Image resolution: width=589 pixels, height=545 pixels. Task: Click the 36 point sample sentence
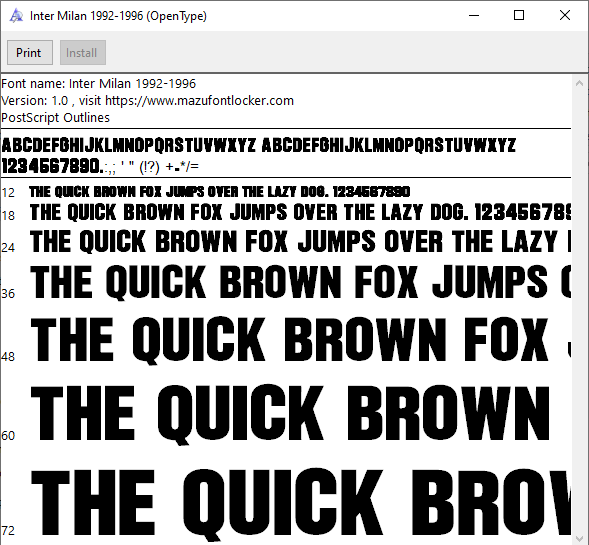[x=300, y=282]
